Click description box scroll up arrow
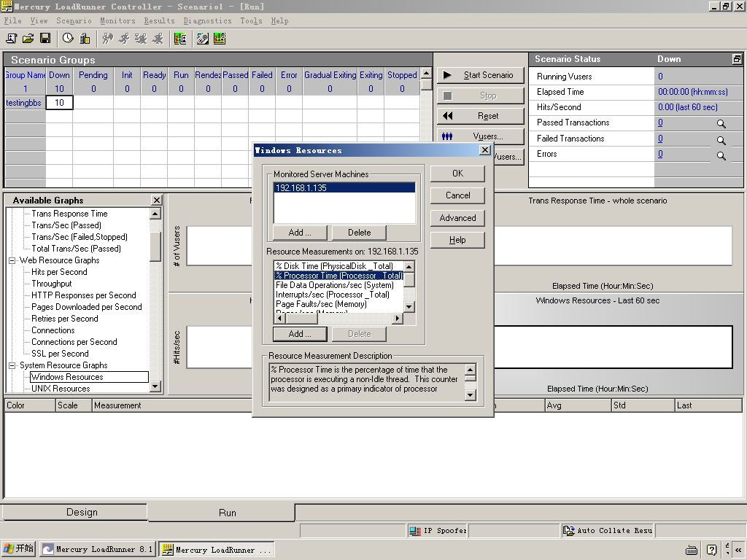The image size is (747, 560). (x=471, y=370)
